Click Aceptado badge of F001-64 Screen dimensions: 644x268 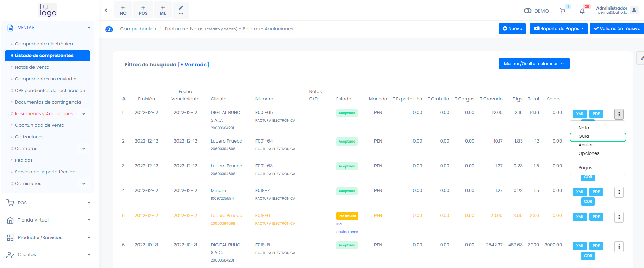(x=347, y=142)
